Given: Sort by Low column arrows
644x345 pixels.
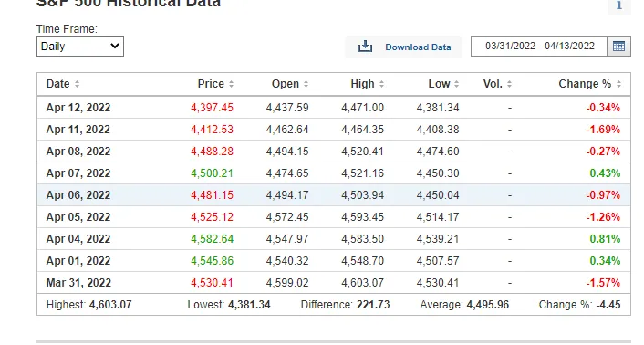Looking at the screenshot, I should tap(457, 84).
